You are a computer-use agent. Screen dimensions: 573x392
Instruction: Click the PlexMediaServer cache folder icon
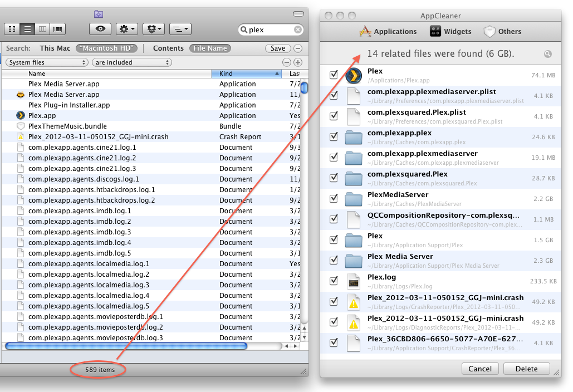pyautogui.click(x=354, y=199)
